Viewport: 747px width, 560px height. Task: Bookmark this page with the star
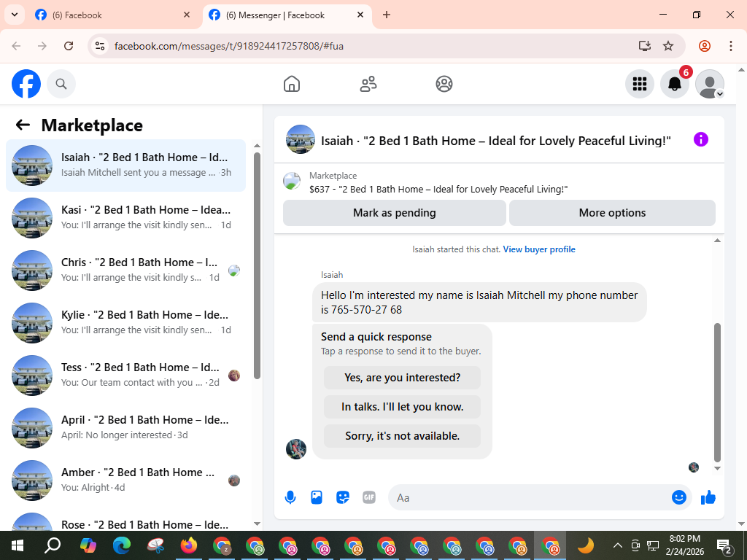click(x=668, y=46)
